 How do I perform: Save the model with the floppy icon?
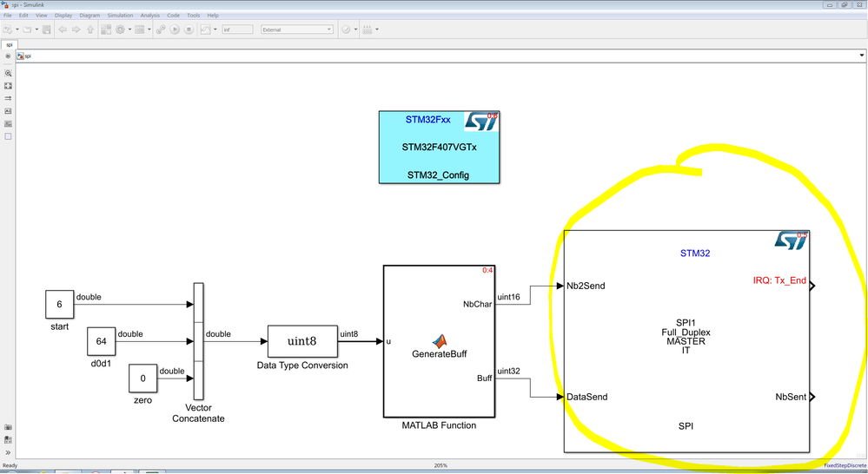[47, 30]
